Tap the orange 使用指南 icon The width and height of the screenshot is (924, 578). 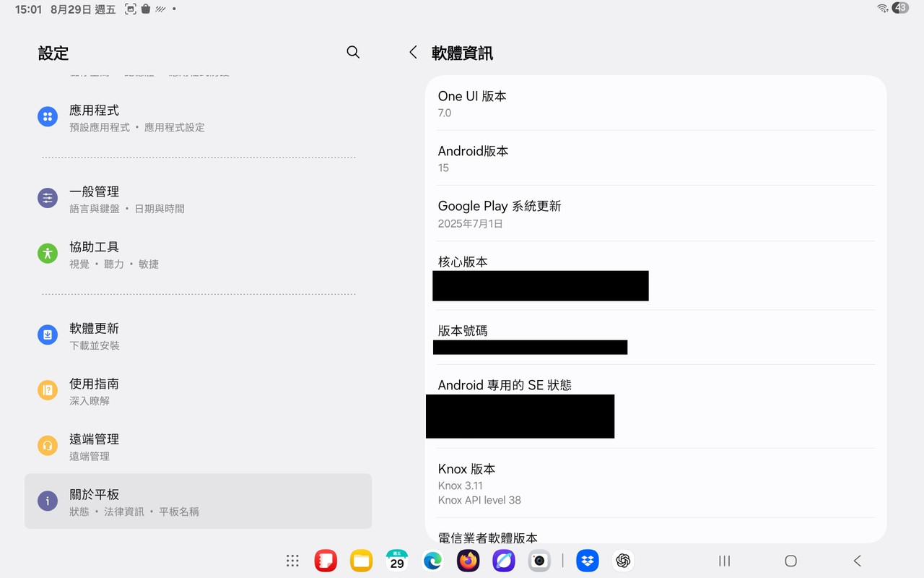[48, 391]
